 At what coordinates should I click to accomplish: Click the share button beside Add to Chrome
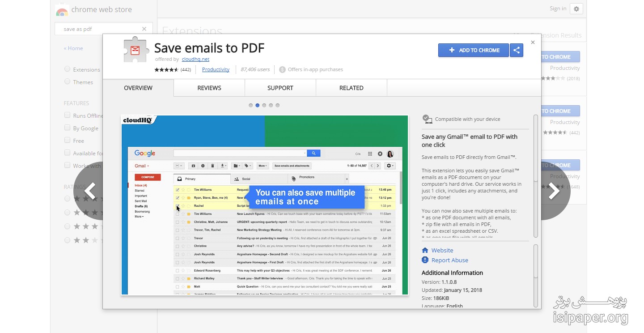point(517,50)
